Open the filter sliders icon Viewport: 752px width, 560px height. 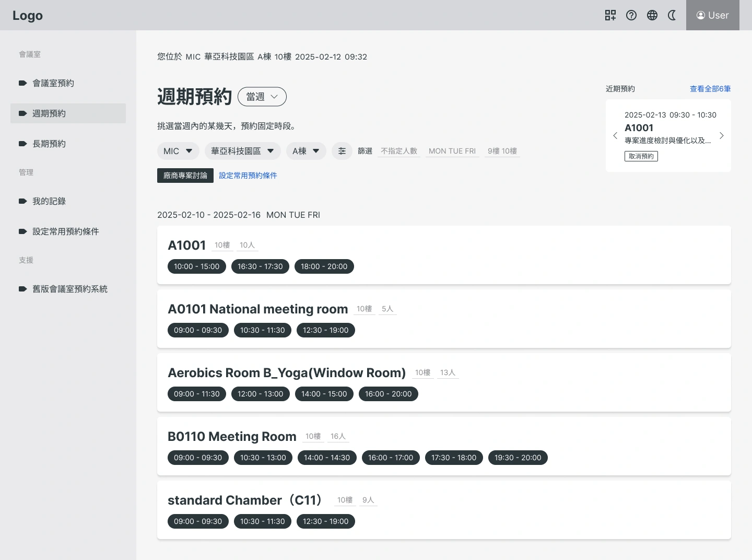click(x=342, y=151)
